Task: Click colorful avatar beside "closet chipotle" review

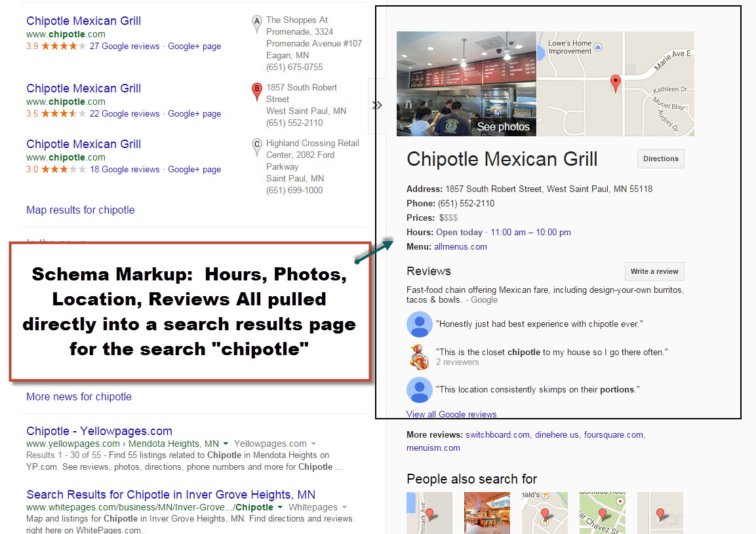Action: point(419,356)
